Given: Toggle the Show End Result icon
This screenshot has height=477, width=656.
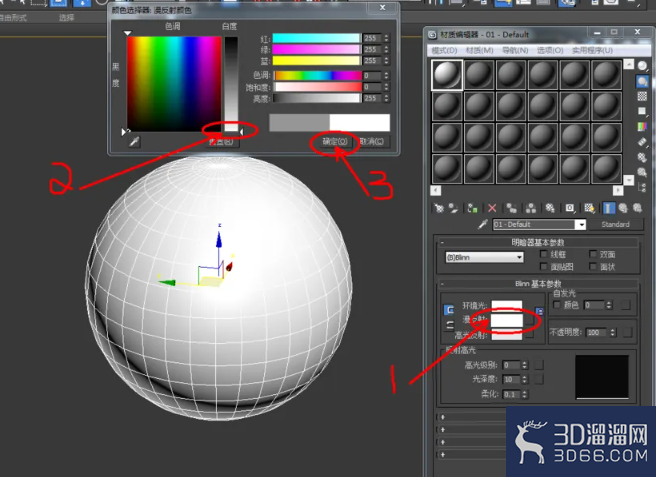Looking at the screenshot, I should 609,208.
